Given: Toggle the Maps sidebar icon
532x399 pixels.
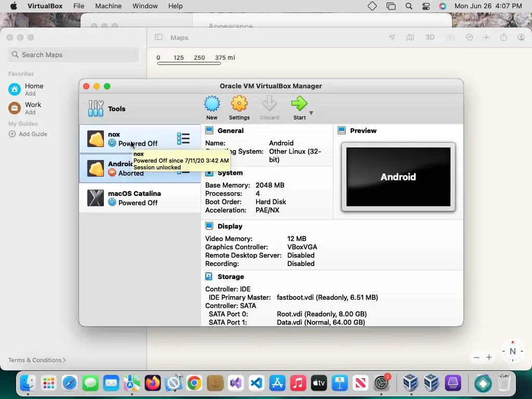Looking at the screenshot, I should click(x=158, y=37).
